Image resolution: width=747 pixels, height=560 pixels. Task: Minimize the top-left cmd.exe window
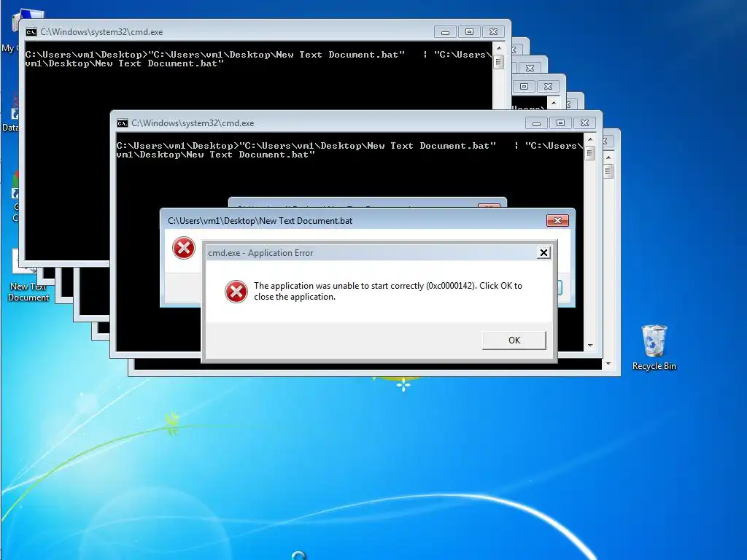click(445, 32)
